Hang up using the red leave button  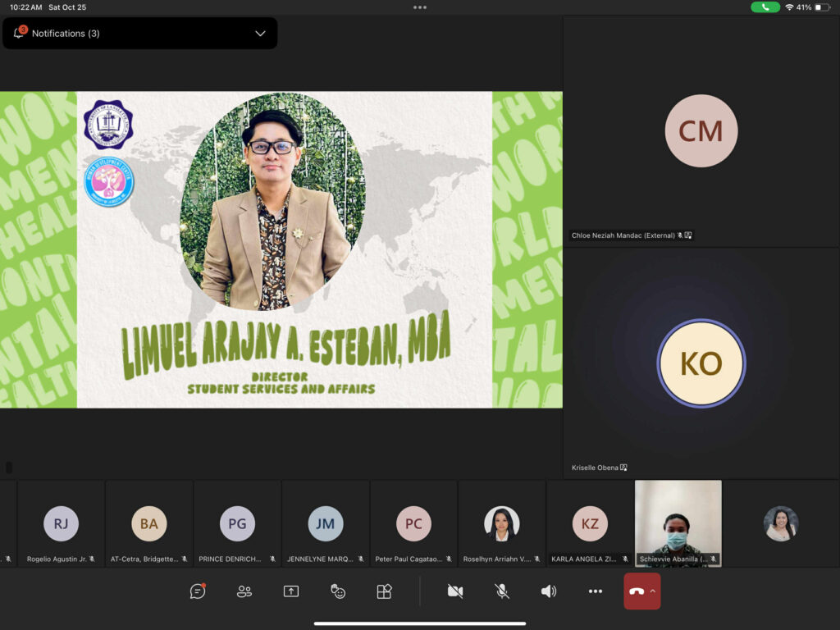coord(636,591)
